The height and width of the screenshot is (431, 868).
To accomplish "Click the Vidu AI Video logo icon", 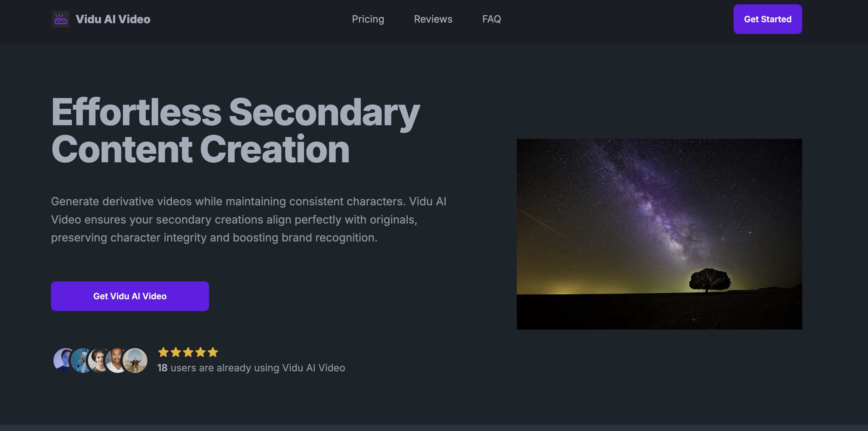I will pos(61,19).
